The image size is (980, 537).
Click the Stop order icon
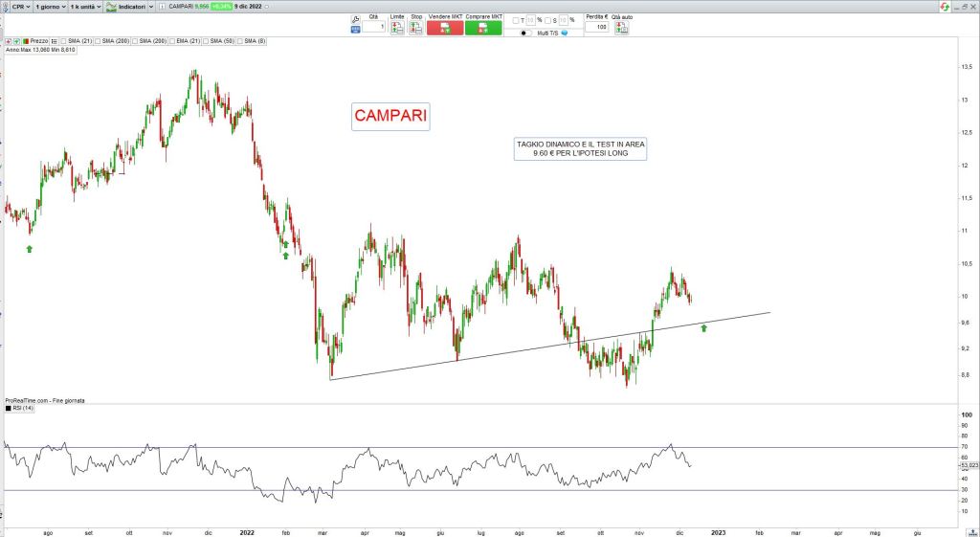(x=416, y=28)
